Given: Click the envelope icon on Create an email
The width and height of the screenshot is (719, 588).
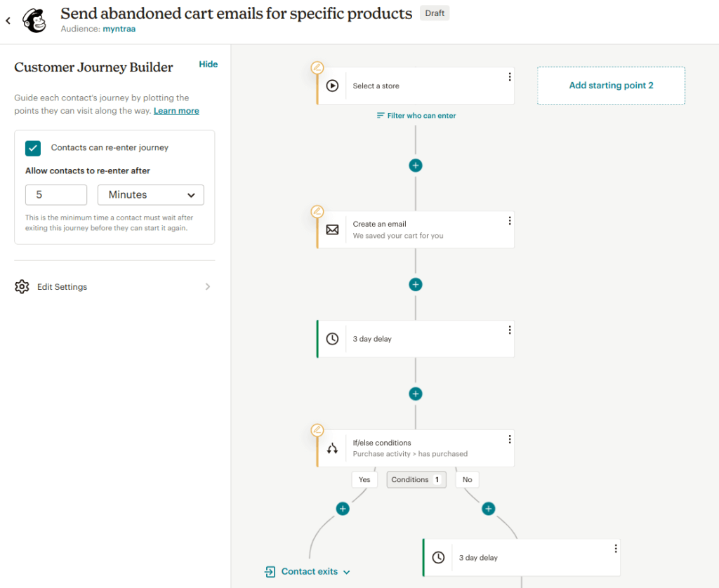Looking at the screenshot, I should pos(332,229).
